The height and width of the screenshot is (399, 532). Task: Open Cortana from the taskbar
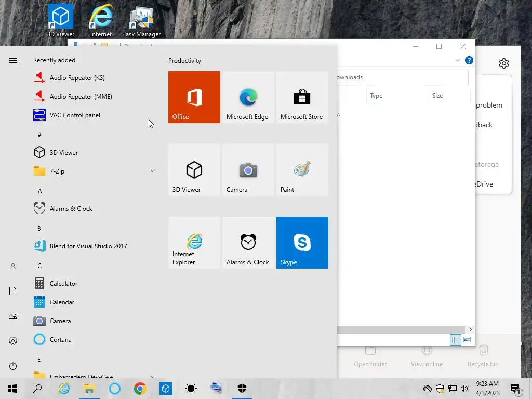pyautogui.click(x=115, y=389)
